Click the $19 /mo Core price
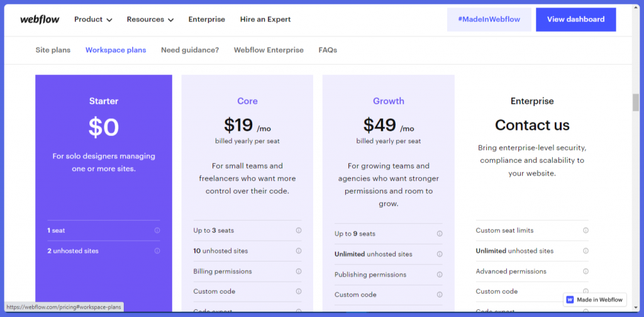 (247, 125)
